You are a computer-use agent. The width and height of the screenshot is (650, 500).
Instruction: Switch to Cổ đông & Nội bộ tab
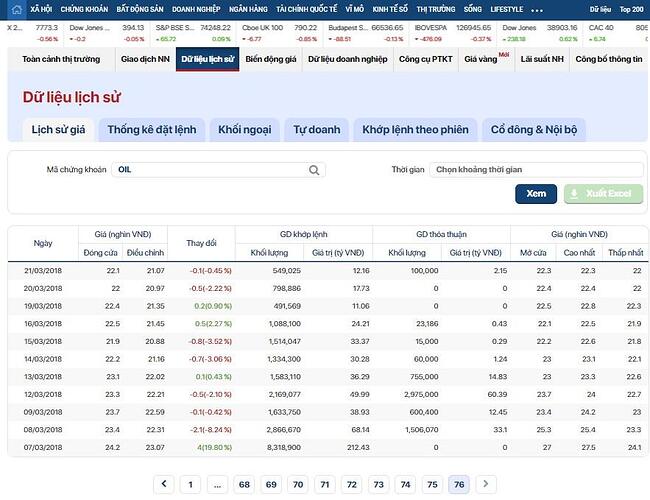coord(533,129)
